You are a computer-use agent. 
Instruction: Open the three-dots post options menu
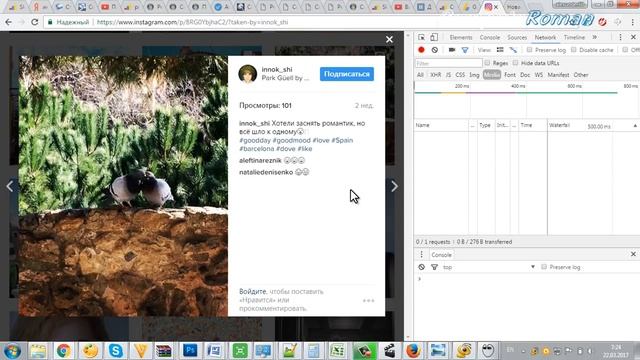pos(368,300)
